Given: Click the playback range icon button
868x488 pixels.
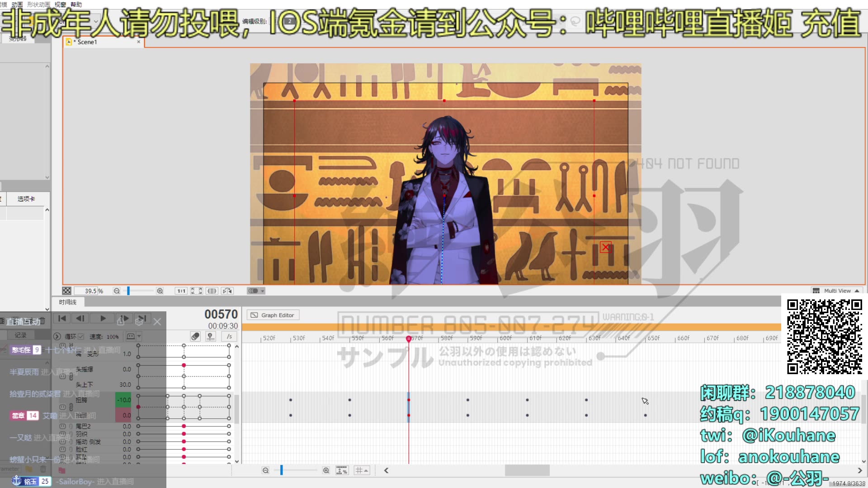Looking at the screenshot, I should click(x=130, y=336).
